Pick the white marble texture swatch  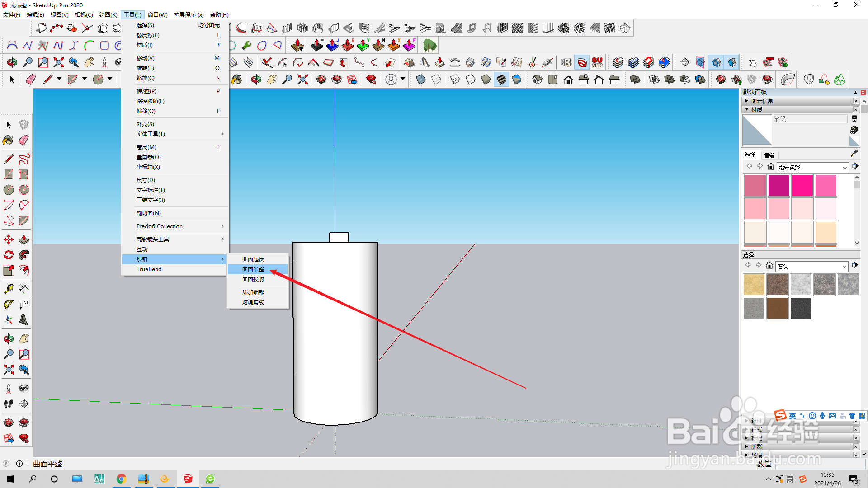[x=801, y=285]
